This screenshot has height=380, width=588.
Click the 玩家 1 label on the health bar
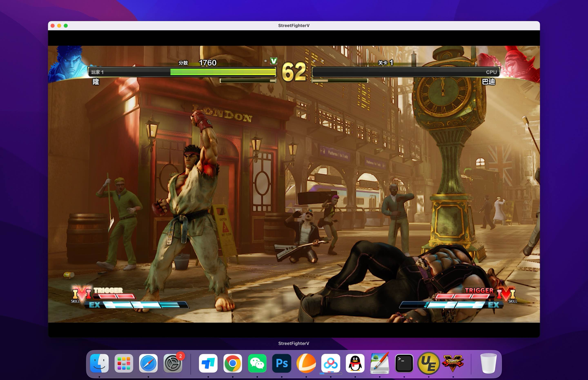[97, 72]
